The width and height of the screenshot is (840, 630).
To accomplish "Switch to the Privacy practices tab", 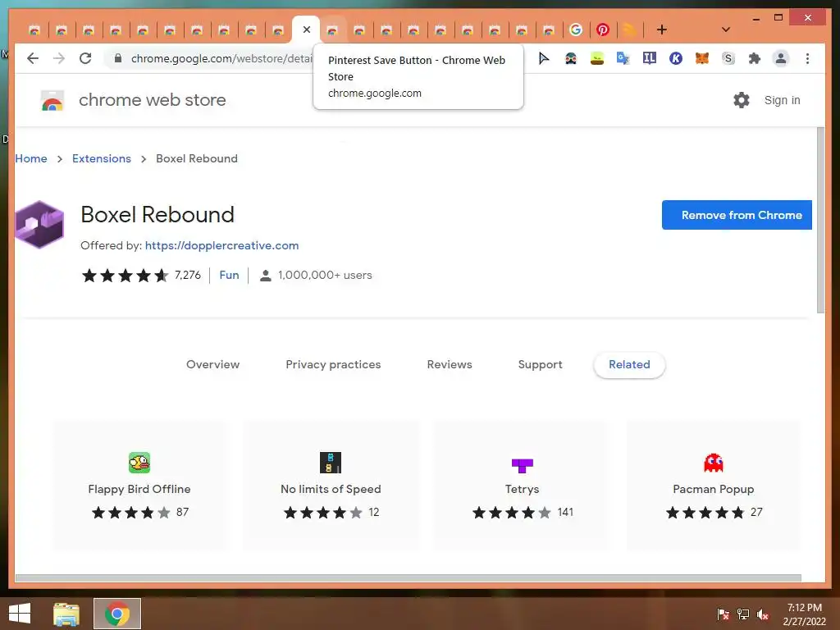I will [x=333, y=364].
